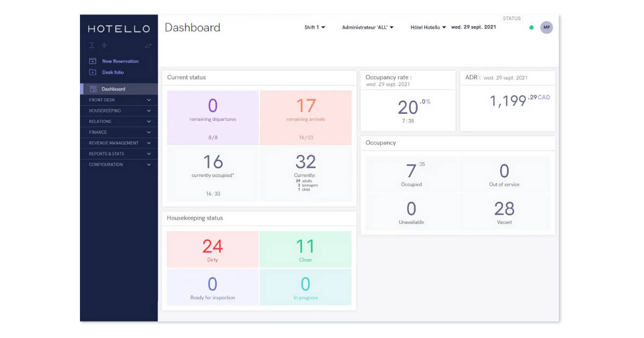Open the Desk folio icon
The height and width of the screenshot is (338, 644).
[x=92, y=72]
